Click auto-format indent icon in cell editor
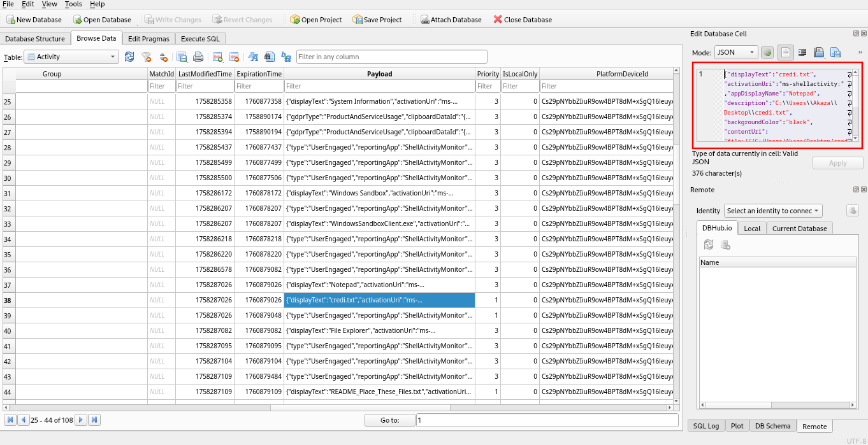The image size is (868, 445). [802, 52]
